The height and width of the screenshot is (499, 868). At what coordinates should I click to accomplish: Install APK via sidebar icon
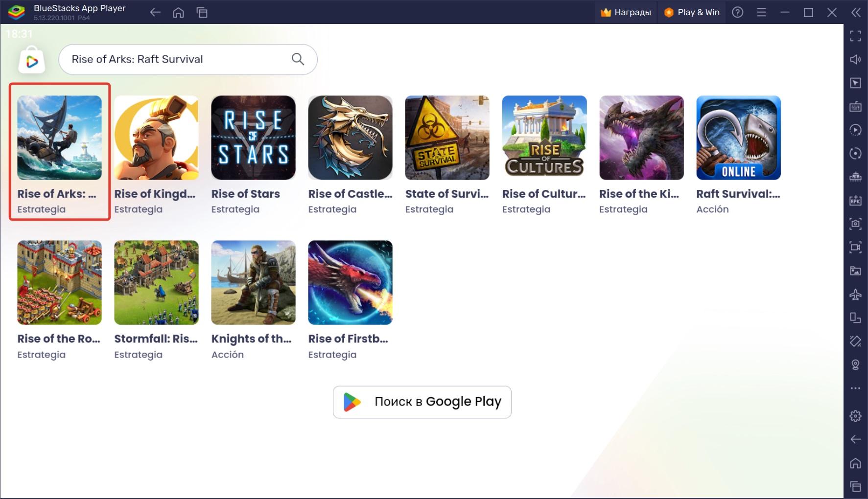855,200
